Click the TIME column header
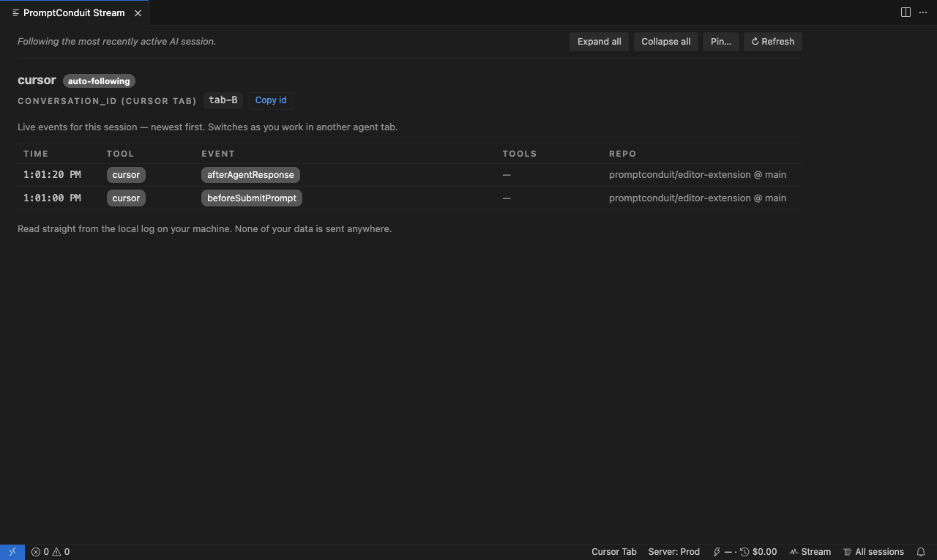 [x=36, y=154]
